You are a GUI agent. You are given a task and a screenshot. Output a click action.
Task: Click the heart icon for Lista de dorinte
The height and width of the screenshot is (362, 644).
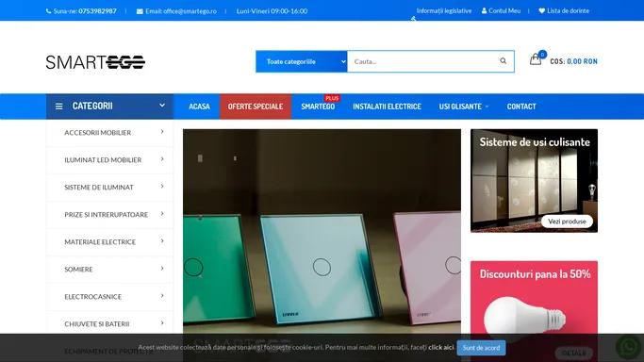[542, 10]
